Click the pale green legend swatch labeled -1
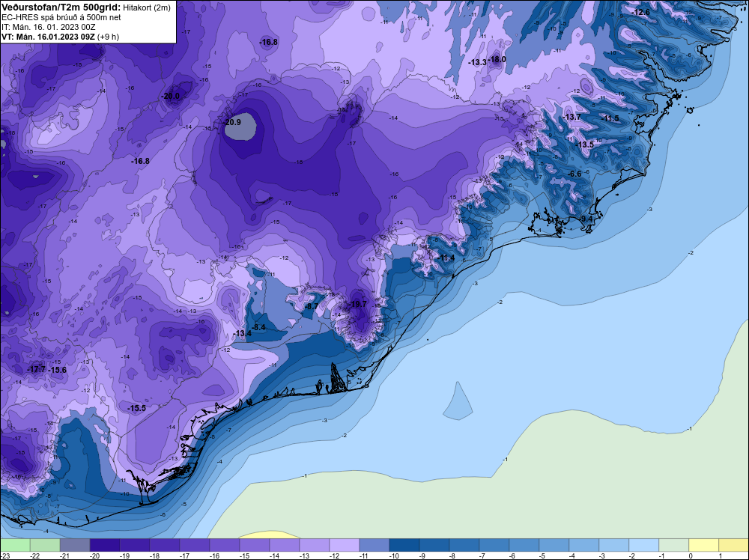The height and width of the screenshot is (560, 749). point(674,545)
